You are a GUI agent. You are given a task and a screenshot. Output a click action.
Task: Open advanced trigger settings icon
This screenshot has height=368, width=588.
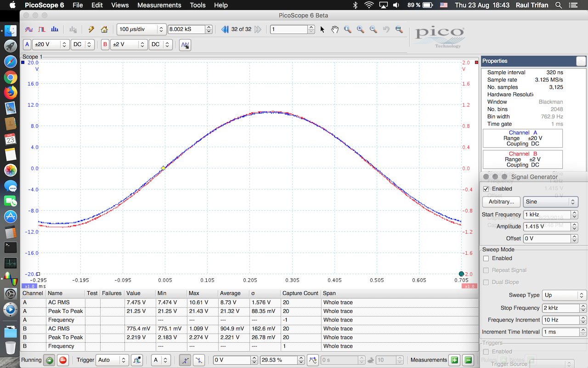click(x=136, y=360)
